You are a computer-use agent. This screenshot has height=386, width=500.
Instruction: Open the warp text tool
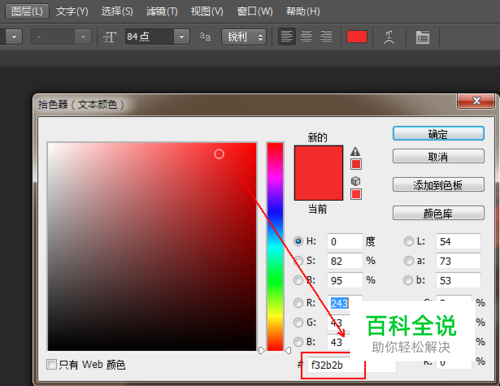(x=389, y=37)
